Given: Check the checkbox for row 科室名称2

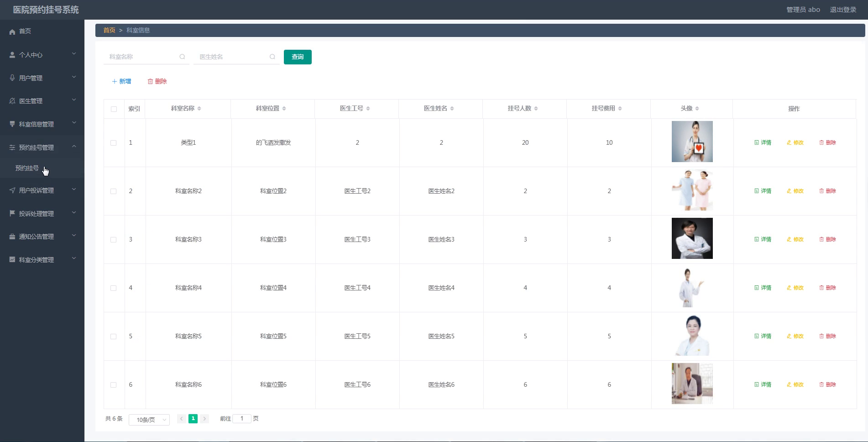Looking at the screenshot, I should [x=114, y=191].
